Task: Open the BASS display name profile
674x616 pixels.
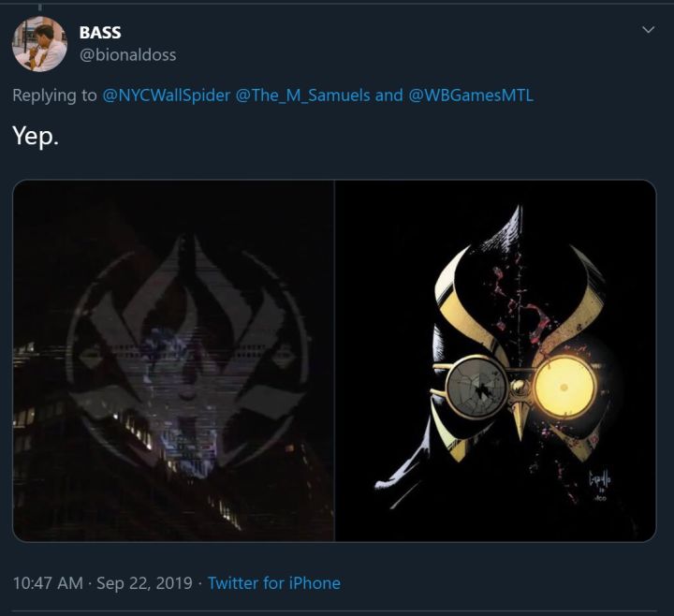Action: tap(100, 33)
